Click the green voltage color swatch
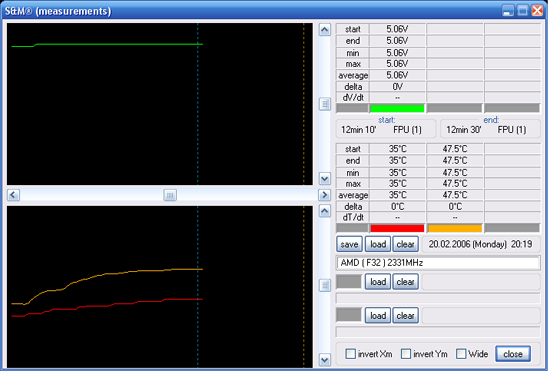 [x=397, y=108]
